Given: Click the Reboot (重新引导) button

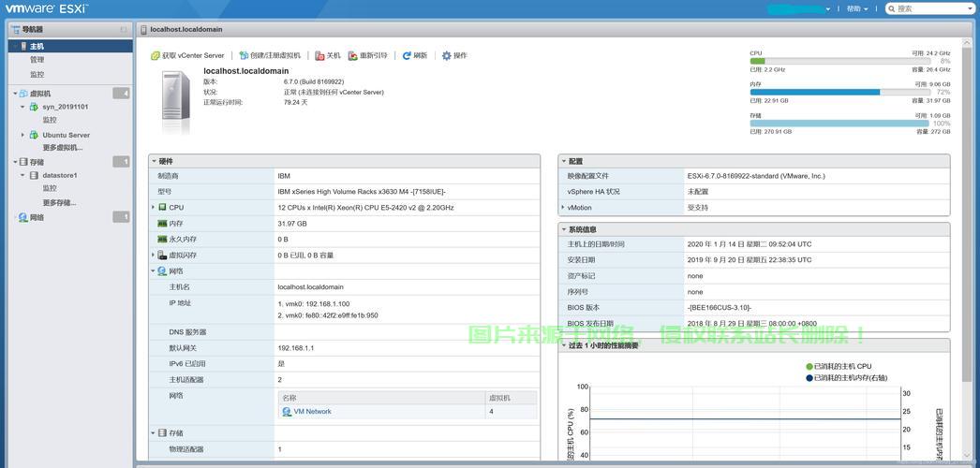Looking at the screenshot, I should [x=367, y=55].
